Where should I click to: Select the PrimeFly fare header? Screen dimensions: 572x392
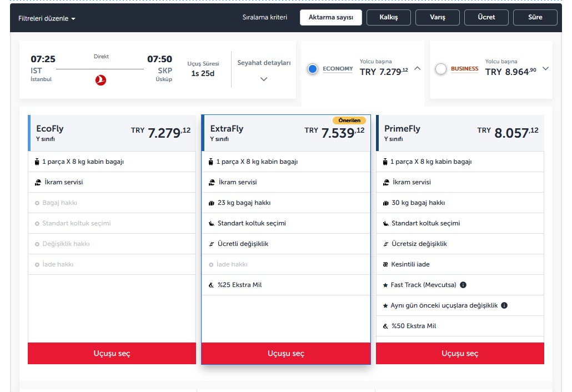pos(460,133)
